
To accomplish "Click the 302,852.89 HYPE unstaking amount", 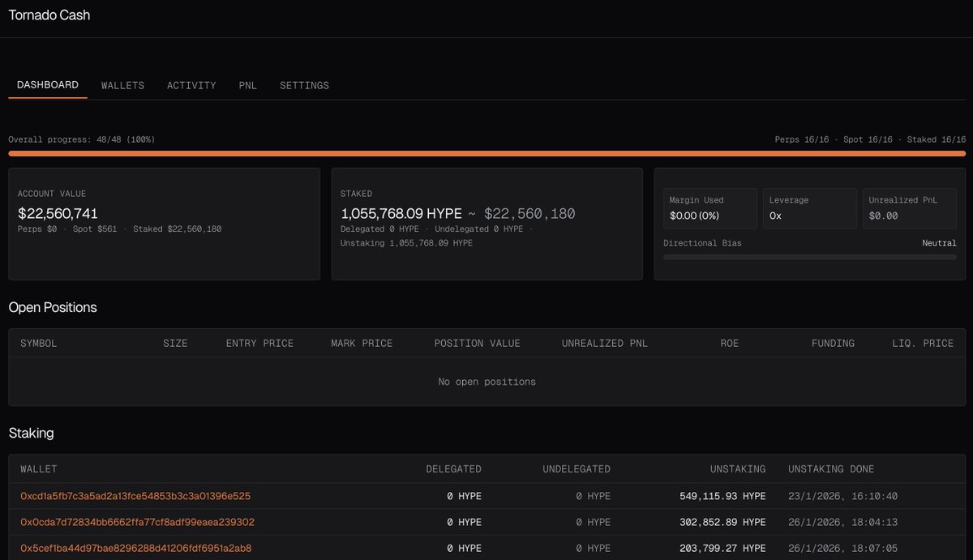I will coord(722,522).
